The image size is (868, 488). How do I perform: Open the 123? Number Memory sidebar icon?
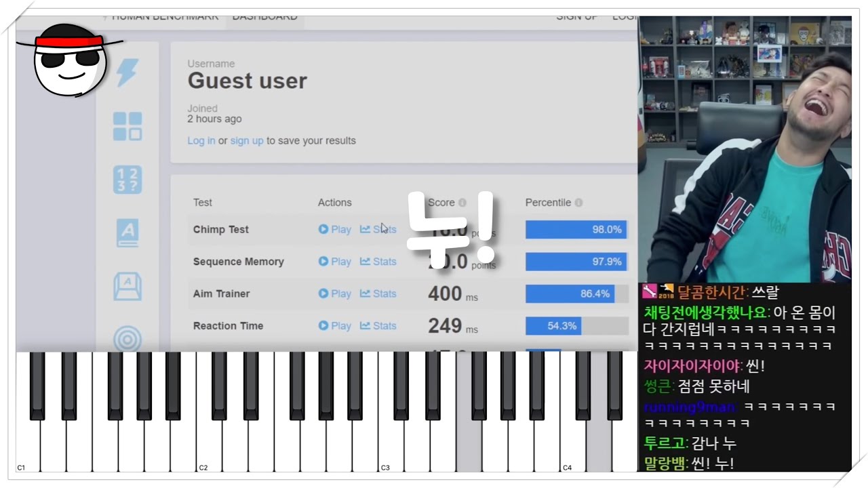[x=127, y=180]
